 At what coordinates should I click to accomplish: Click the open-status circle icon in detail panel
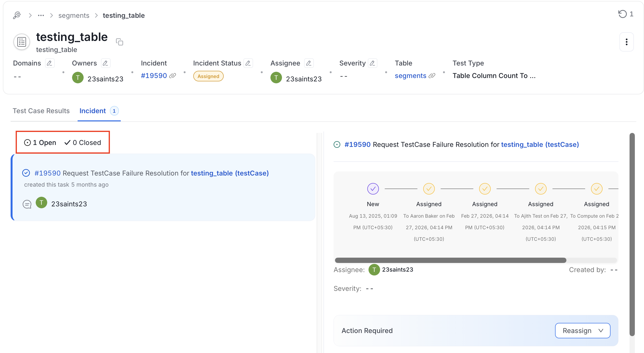click(x=337, y=144)
